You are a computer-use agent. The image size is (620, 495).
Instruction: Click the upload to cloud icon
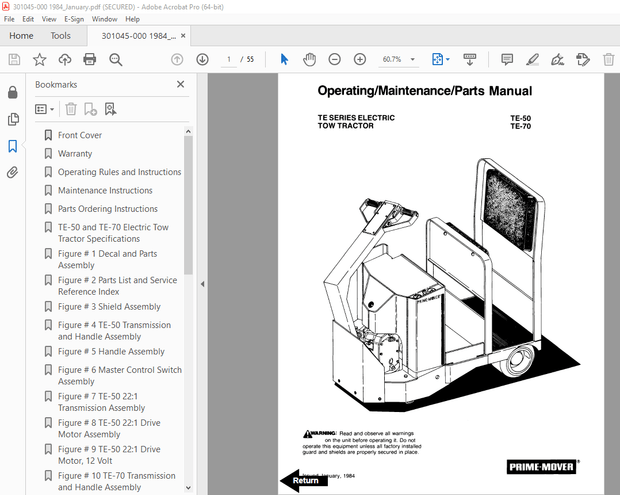[x=65, y=60]
